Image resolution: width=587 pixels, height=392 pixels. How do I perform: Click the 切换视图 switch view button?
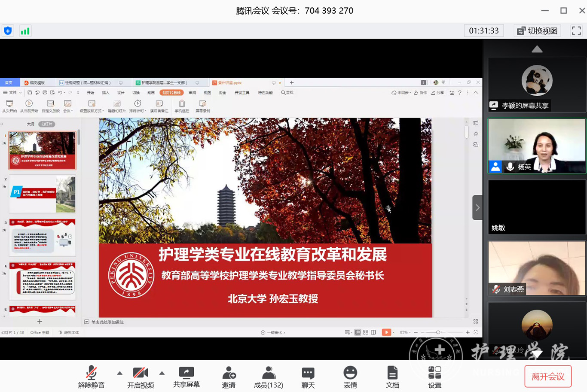[537, 31]
